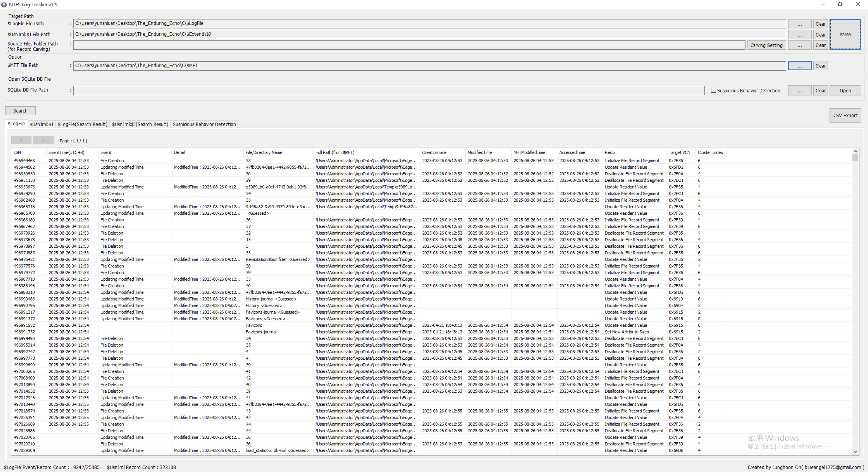This screenshot has width=868, height=473.
Task: Click the CSV Export button
Action: click(845, 115)
